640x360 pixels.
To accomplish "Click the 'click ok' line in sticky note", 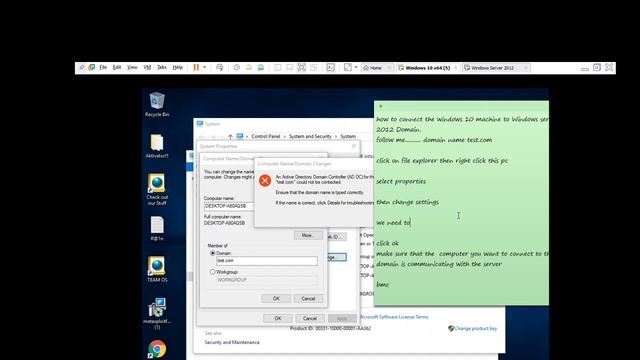I will tap(387, 243).
